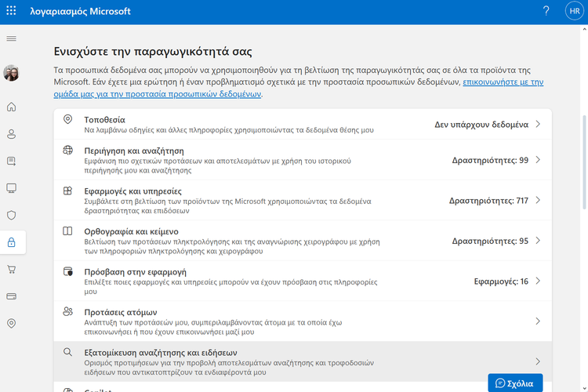Open Subscriptions icon in the sidebar

(11, 162)
